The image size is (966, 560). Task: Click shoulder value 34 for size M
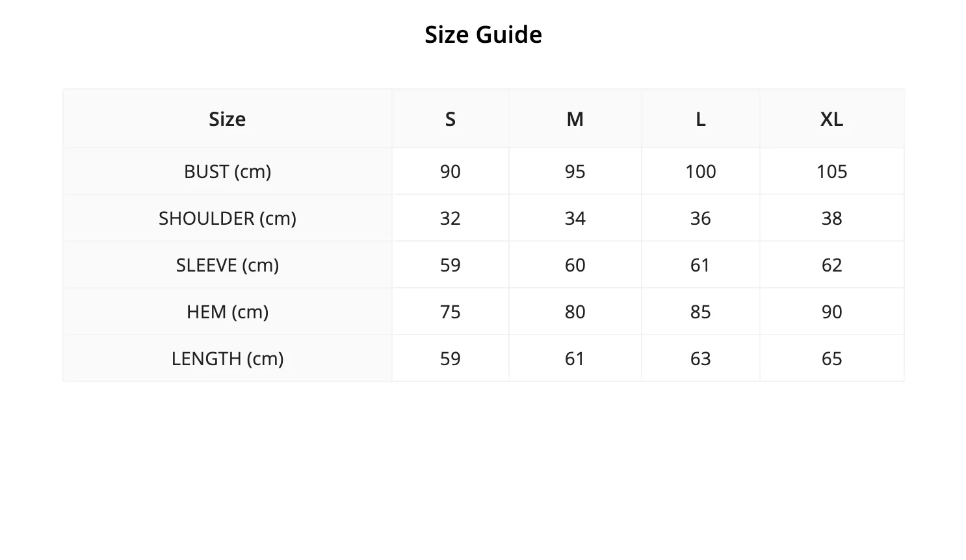coord(575,218)
